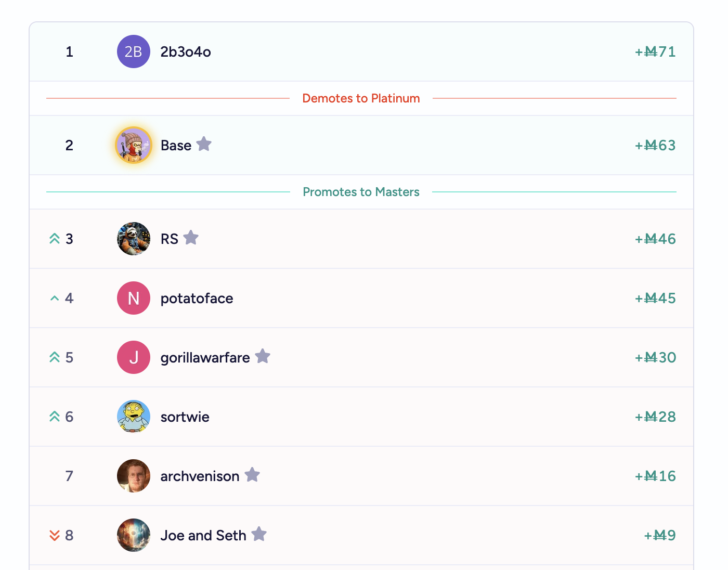The image size is (728, 570).
Task: Click the single up arrow at rank 4
Action: point(55,299)
